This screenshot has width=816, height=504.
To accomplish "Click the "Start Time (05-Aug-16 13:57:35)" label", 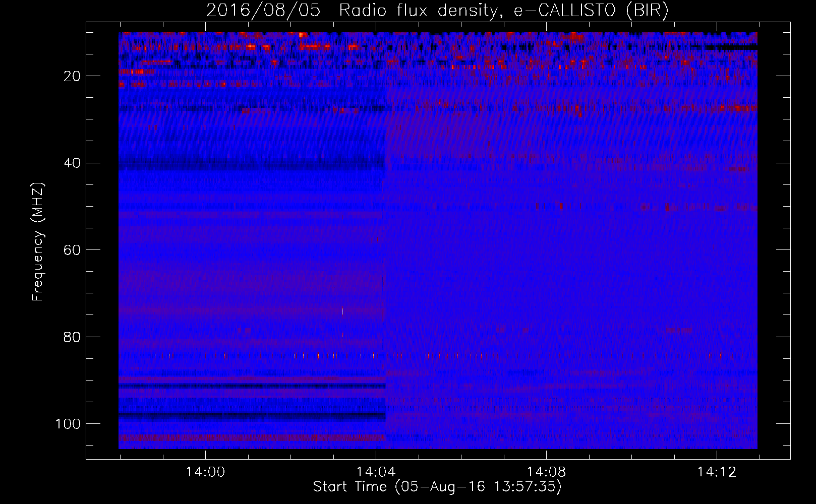I will point(437,487).
